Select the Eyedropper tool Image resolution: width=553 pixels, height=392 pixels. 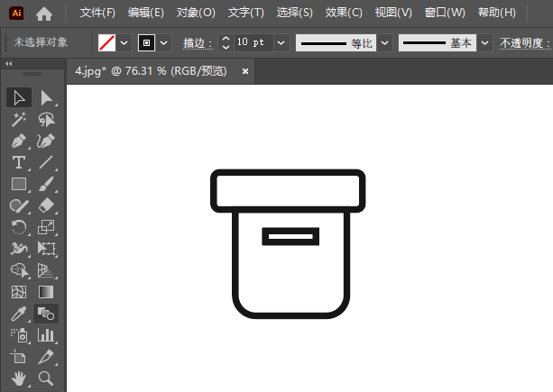click(19, 314)
